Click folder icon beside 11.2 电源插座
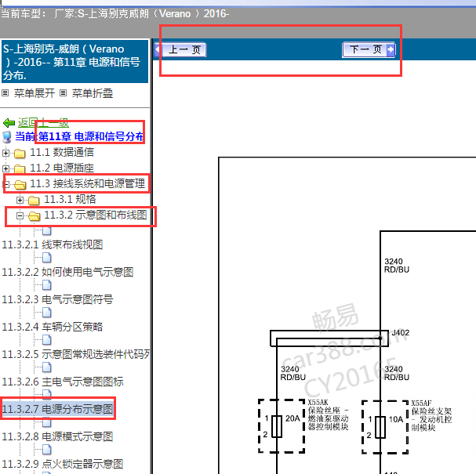Screen dimensions: 476x474 tap(20, 169)
